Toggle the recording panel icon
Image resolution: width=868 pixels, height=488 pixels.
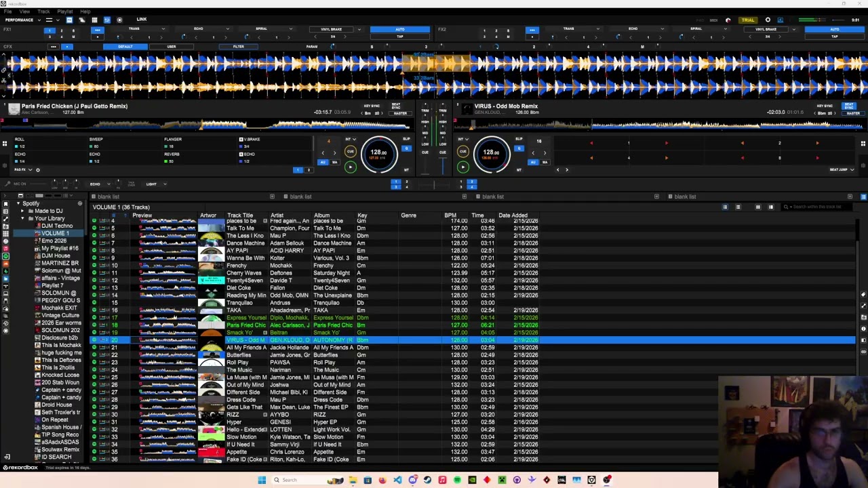119,20
